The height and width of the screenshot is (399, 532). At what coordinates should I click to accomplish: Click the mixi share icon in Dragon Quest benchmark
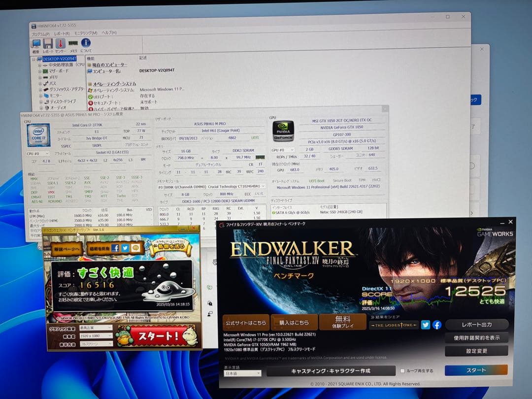click(136, 248)
